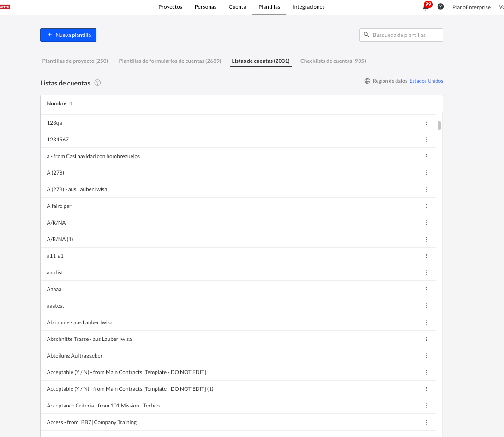
Task: Click the list's vertical scrollbar thumb
Action: click(x=439, y=126)
